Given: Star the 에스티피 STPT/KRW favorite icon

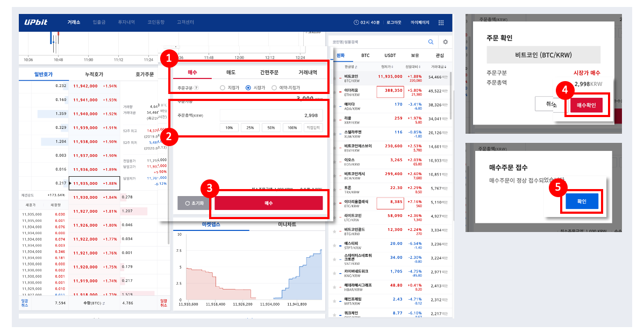Looking at the screenshot, I should coord(335,245).
